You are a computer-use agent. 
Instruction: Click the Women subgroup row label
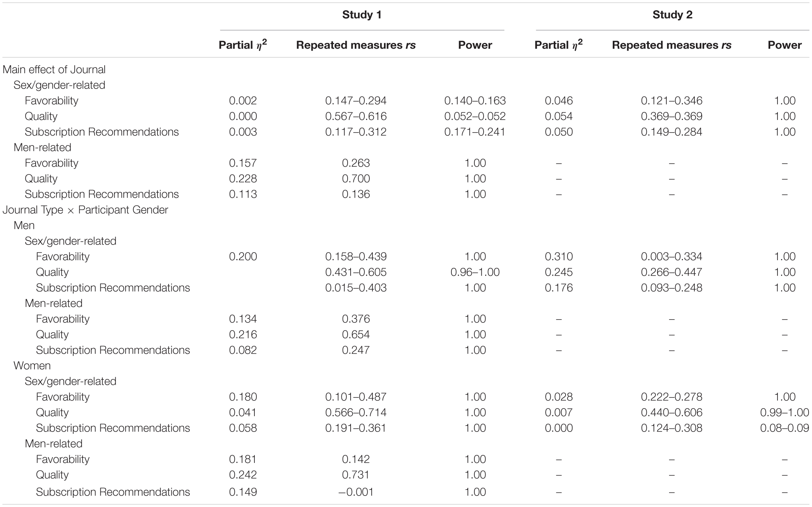32,366
